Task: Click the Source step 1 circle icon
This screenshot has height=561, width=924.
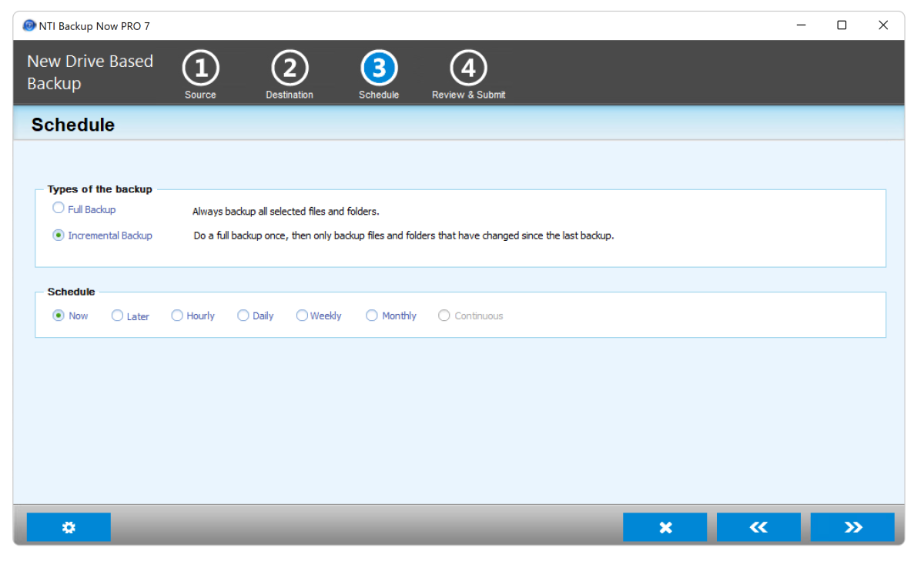Action: 200,69
